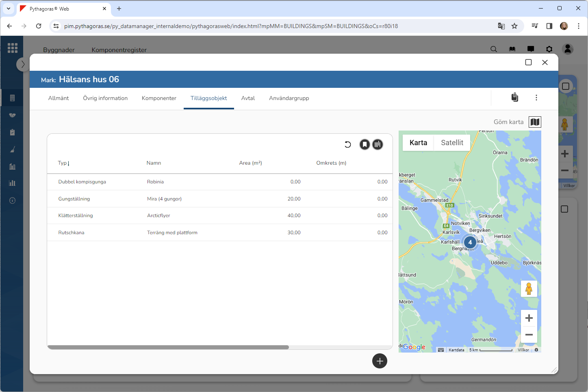Open the column chooser icon above table
This screenshot has height=392, width=588.
point(378,144)
